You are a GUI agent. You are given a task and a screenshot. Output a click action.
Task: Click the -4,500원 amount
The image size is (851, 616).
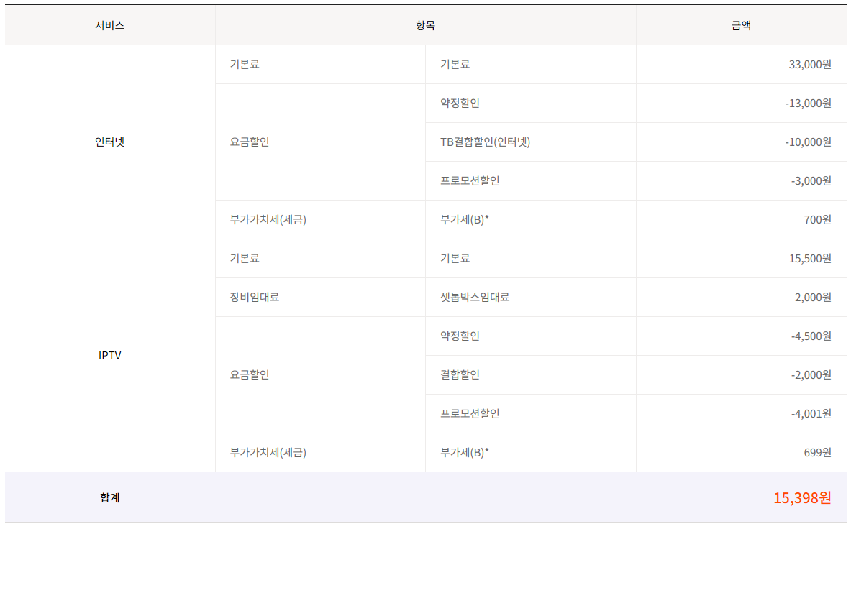[811, 336]
